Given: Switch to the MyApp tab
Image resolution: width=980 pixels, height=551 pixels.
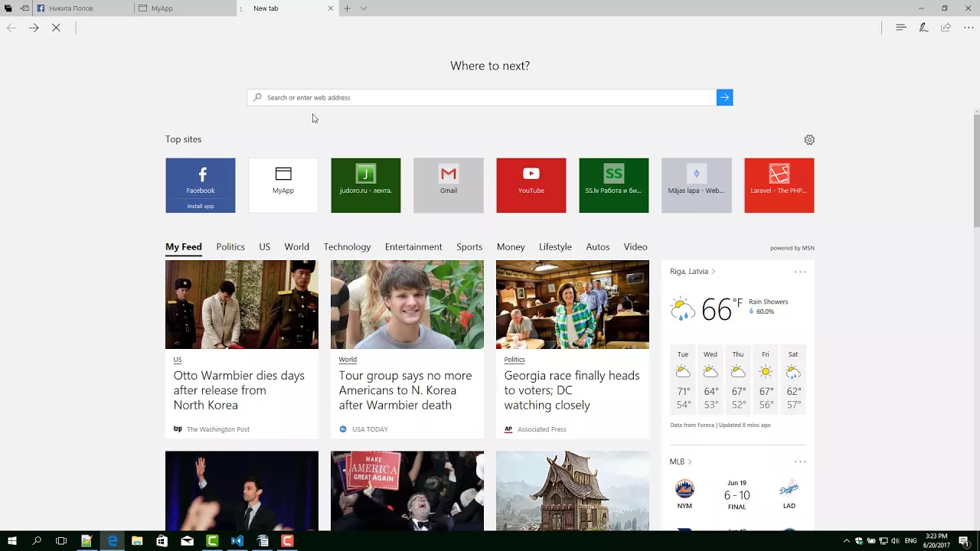Looking at the screenshot, I should point(185,8).
